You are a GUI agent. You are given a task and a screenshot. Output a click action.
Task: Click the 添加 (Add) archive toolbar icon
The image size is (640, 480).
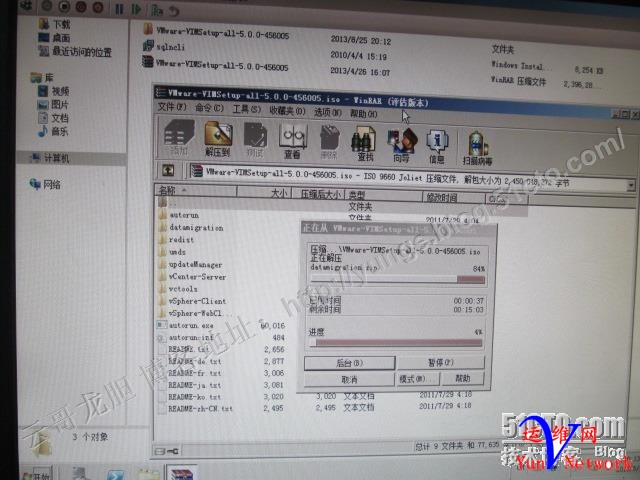click(x=178, y=138)
